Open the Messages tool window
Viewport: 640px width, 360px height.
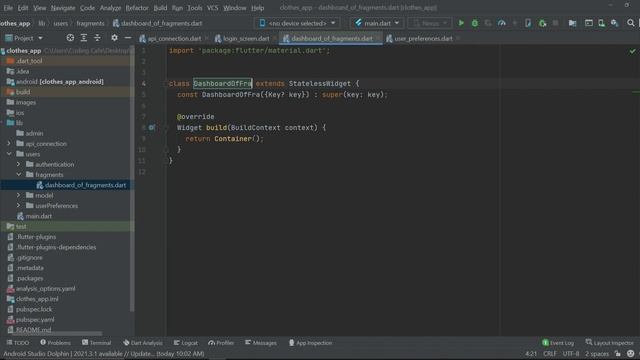(260, 343)
